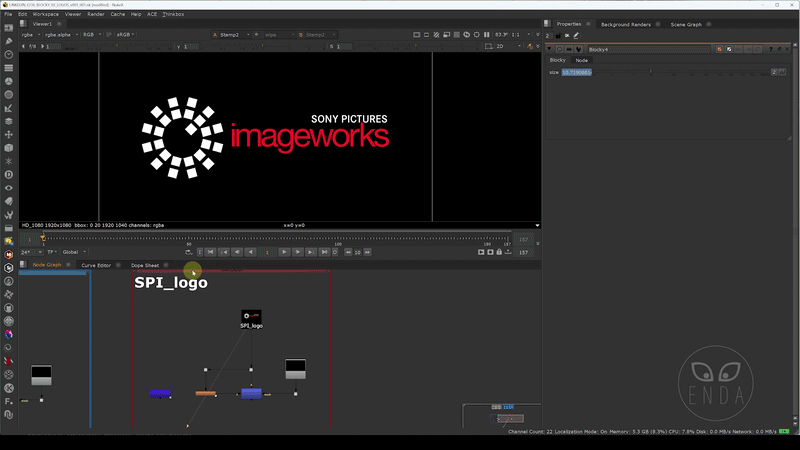Open the rgba channel set dropdown
The image size is (800, 450).
pos(31,35)
